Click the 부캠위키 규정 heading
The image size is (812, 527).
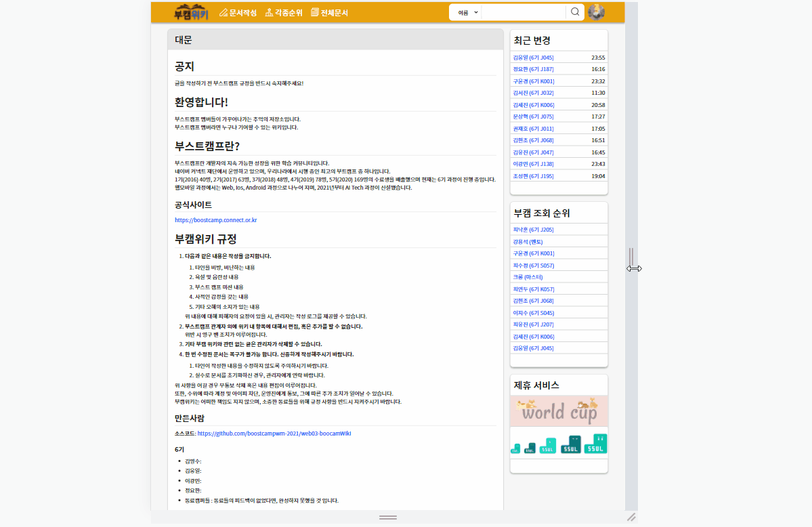pos(206,239)
